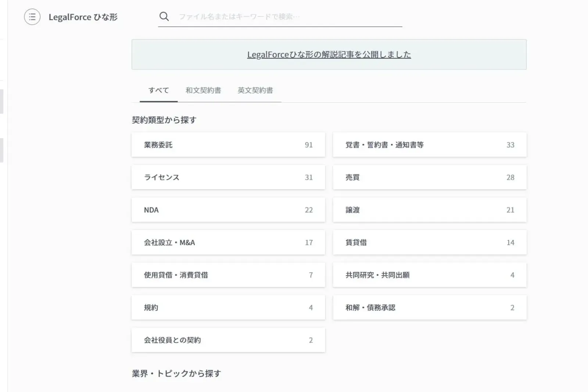Open the 使用貸借・消費貸借 category
This screenshot has width=588, height=392.
pos(228,275)
